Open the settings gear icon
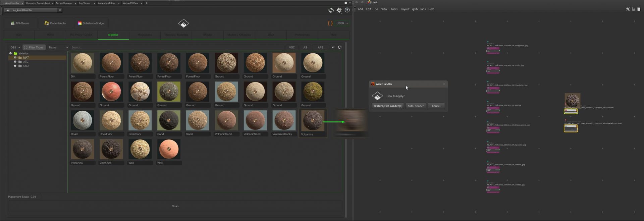Screen dimensions: 644x221 tap(339, 10)
